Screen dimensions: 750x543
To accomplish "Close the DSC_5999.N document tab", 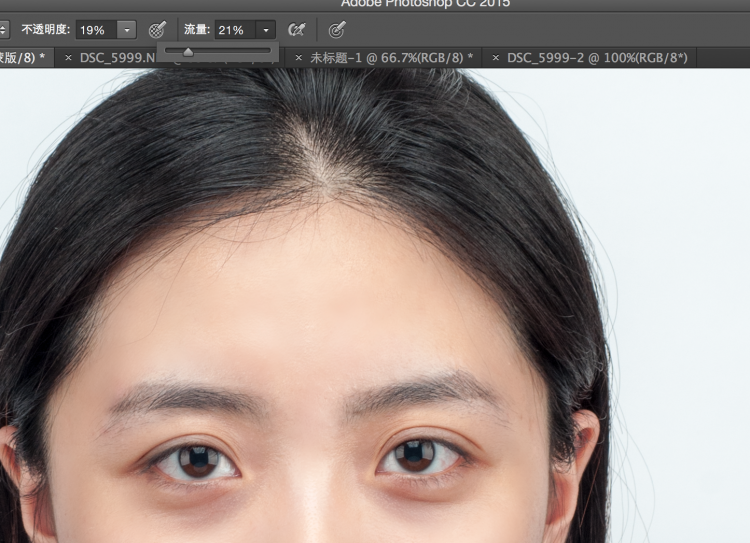I will click(x=68, y=58).
